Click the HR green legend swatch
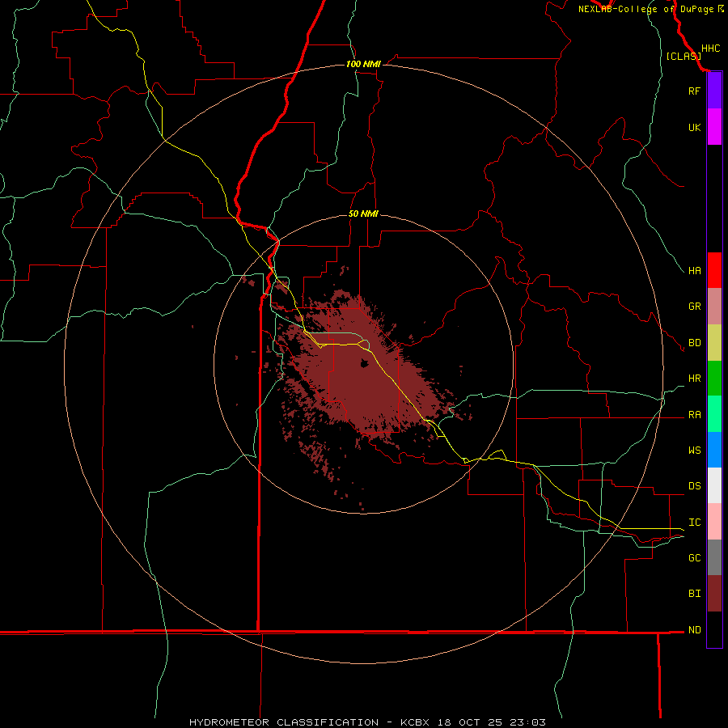Viewport: 728px width, 728px height. point(714,379)
